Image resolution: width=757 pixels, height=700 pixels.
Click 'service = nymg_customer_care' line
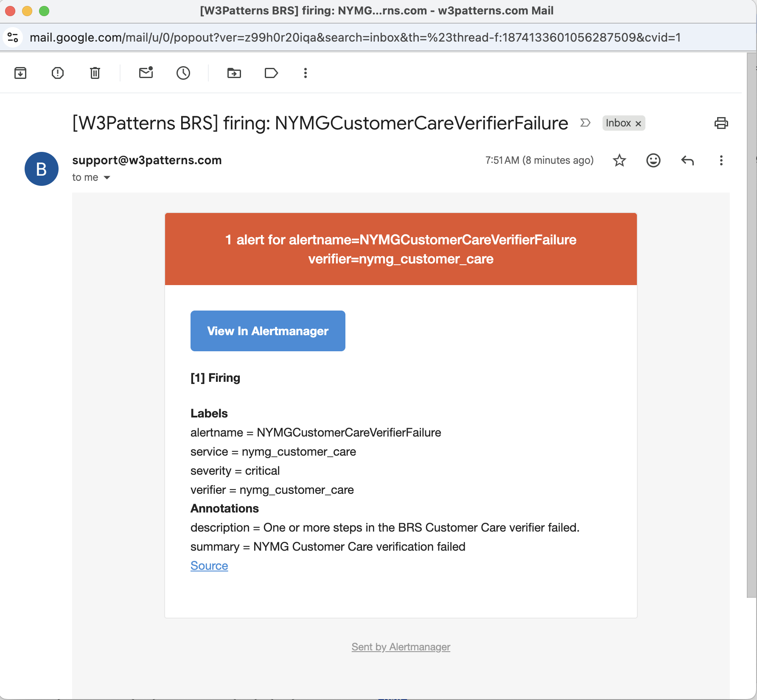[x=273, y=451]
